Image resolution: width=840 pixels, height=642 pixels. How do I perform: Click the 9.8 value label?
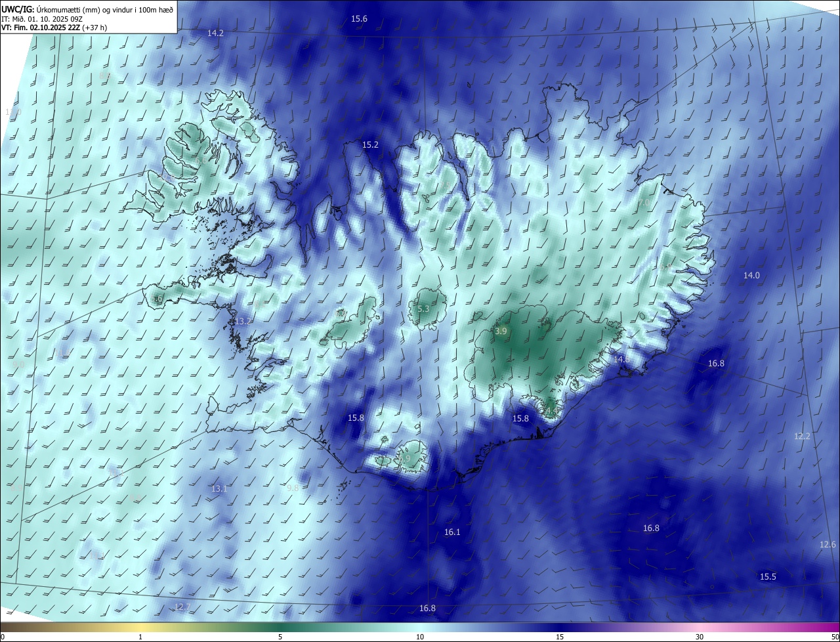(x=293, y=488)
